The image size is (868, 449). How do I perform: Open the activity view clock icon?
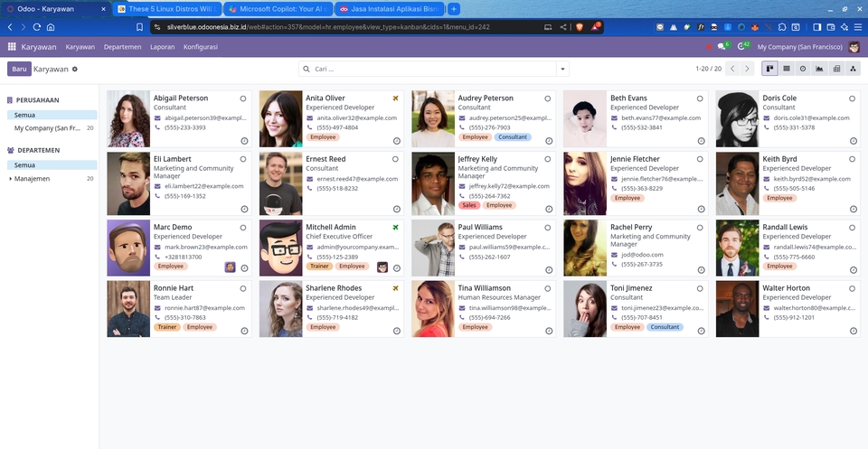[x=803, y=69]
